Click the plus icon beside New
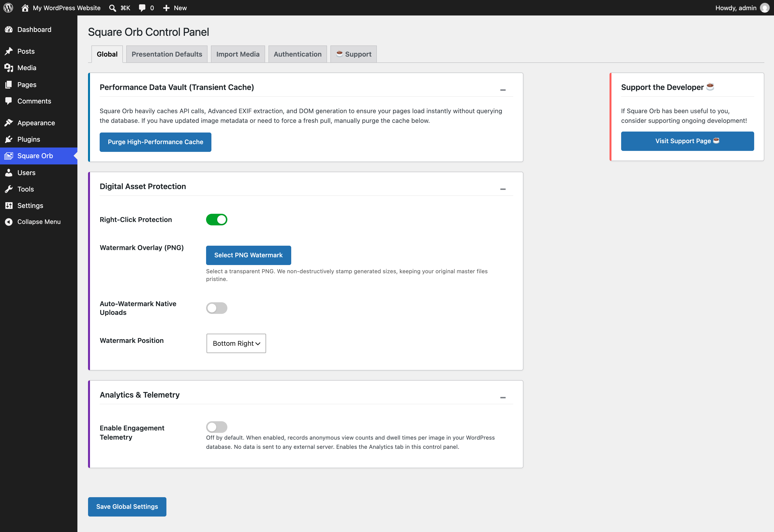 coord(166,8)
